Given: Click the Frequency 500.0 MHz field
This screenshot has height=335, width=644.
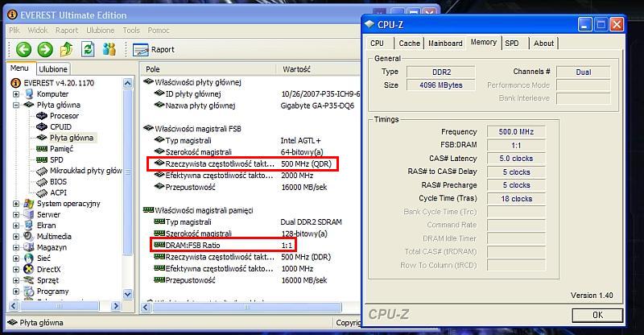Looking at the screenshot, I should point(516,132).
